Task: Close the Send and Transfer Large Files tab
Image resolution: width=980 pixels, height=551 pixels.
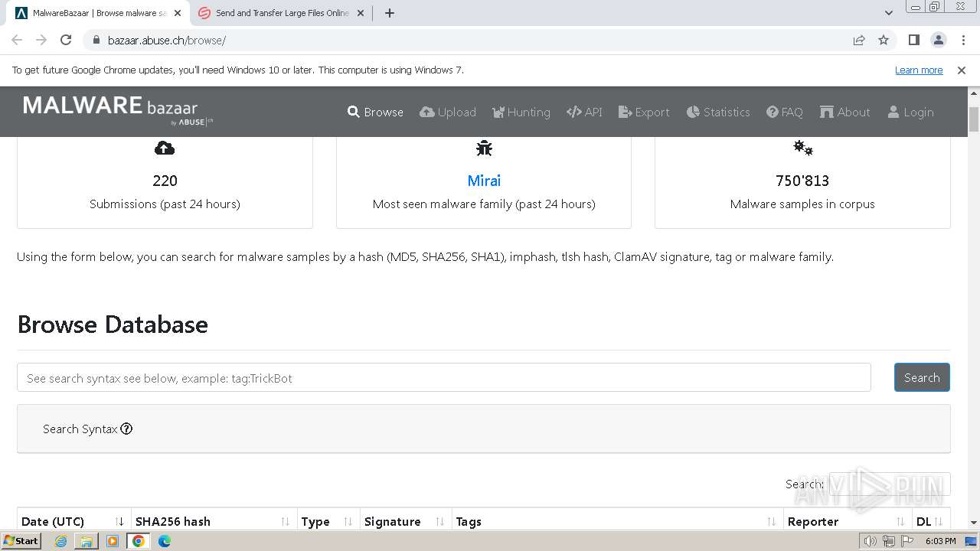Action: coord(361,13)
